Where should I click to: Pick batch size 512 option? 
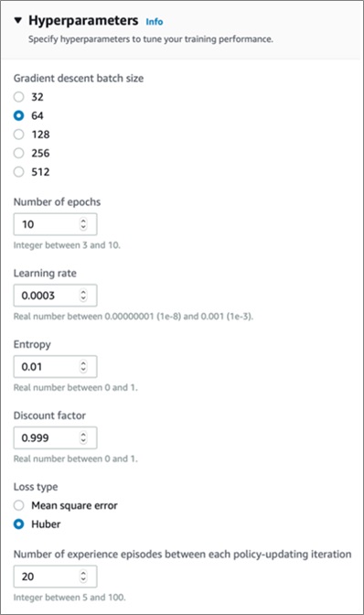pyautogui.click(x=19, y=172)
